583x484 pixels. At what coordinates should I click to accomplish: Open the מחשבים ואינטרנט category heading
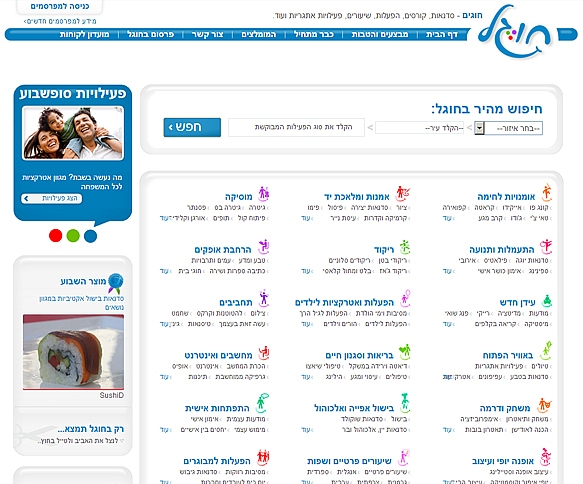tap(218, 355)
